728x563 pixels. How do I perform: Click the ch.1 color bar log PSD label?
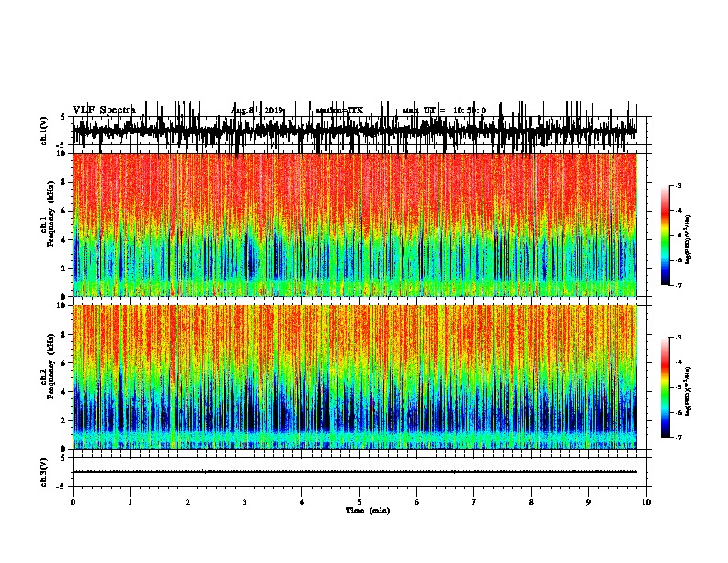688,240
